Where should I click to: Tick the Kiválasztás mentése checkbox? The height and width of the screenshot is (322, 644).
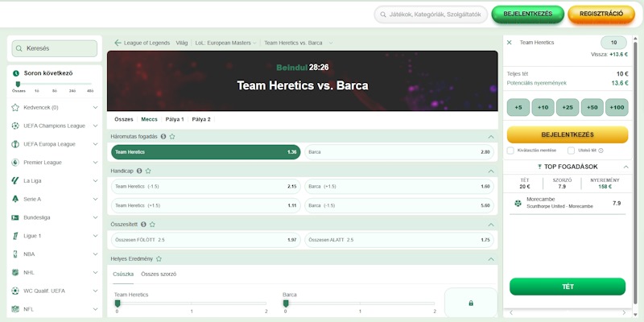point(510,151)
